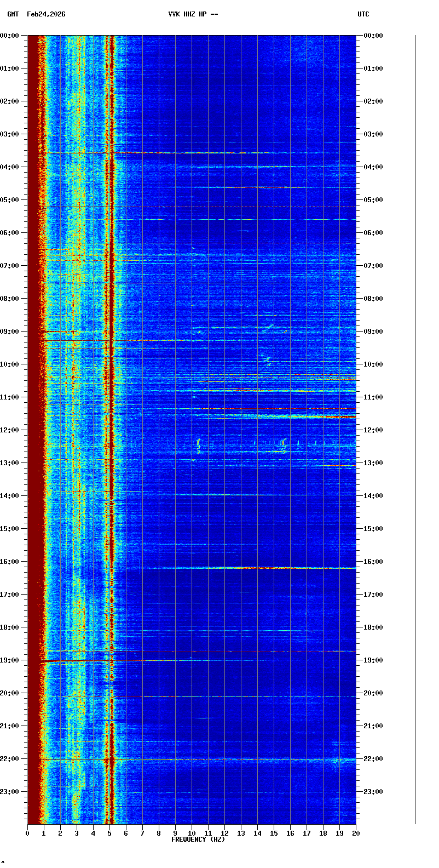Click the Feb24,2026 date label
The height and width of the screenshot is (868, 439).
[46, 14]
